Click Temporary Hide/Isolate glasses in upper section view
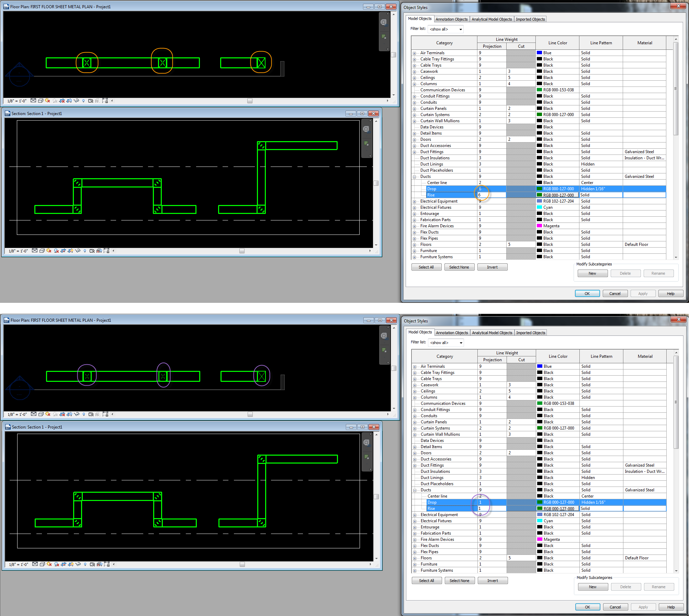689x616 pixels. click(78, 251)
